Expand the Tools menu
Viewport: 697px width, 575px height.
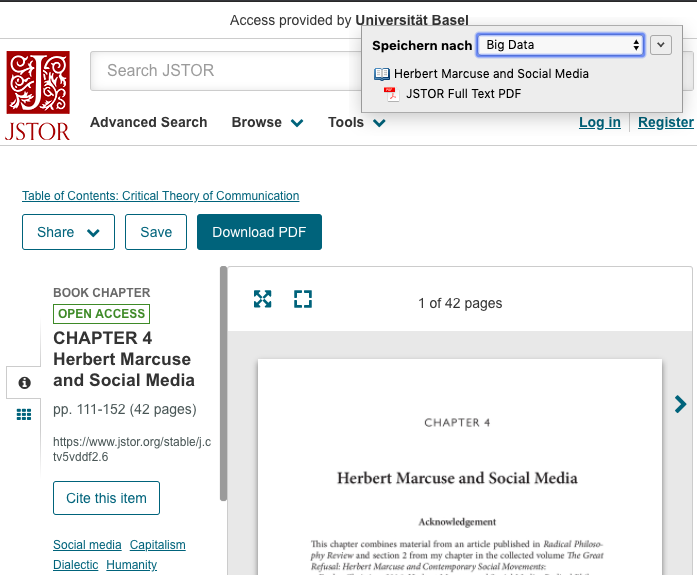coord(357,122)
